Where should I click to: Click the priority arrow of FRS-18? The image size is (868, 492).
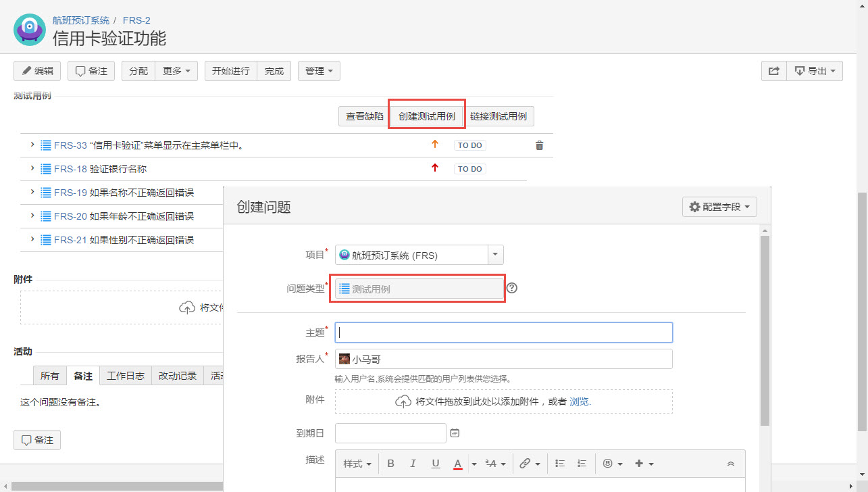point(435,168)
